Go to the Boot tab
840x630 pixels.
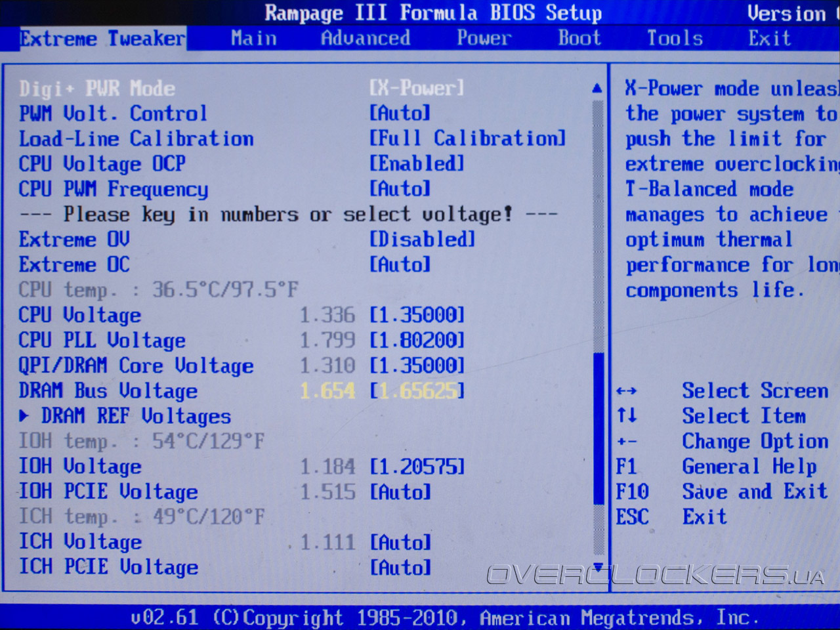(579, 39)
